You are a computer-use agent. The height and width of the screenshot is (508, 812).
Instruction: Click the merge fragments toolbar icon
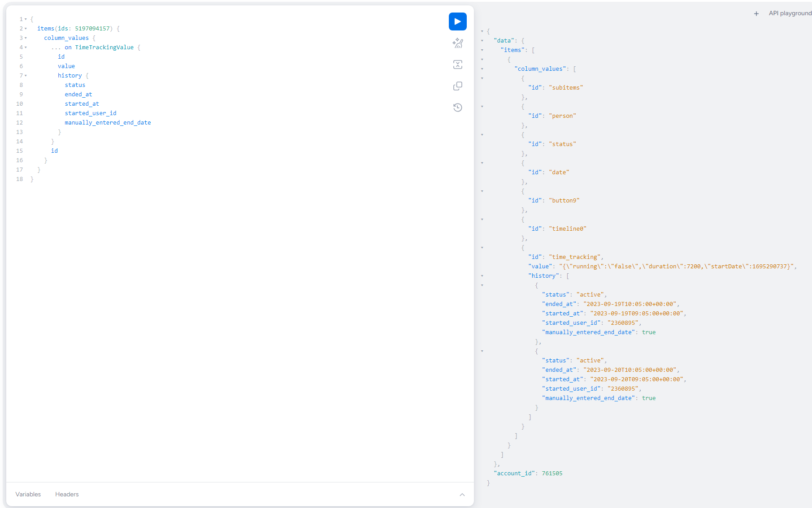click(x=457, y=65)
